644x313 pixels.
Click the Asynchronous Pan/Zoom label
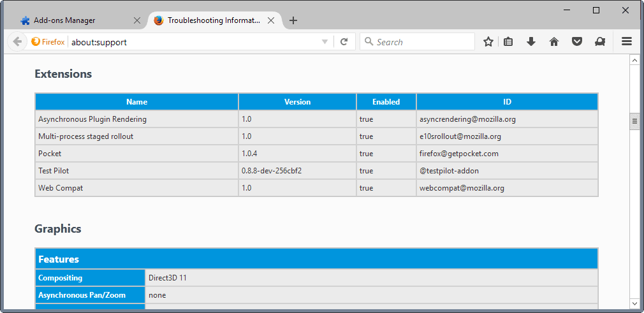pos(91,295)
